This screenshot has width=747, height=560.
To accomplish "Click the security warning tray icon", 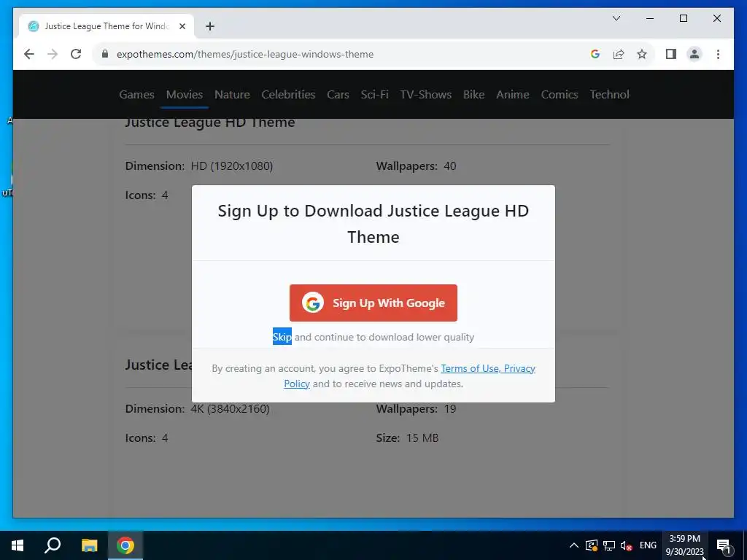I will pos(591,545).
